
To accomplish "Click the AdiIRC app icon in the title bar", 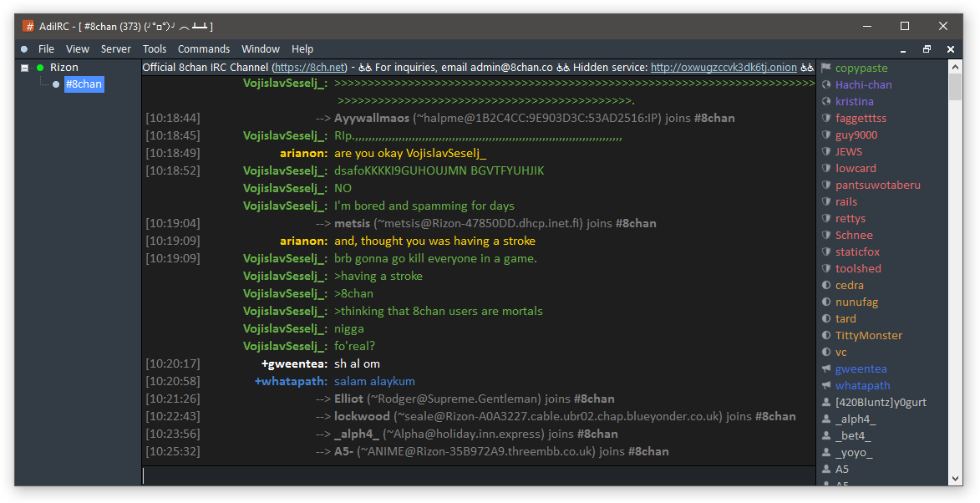I will (28, 26).
